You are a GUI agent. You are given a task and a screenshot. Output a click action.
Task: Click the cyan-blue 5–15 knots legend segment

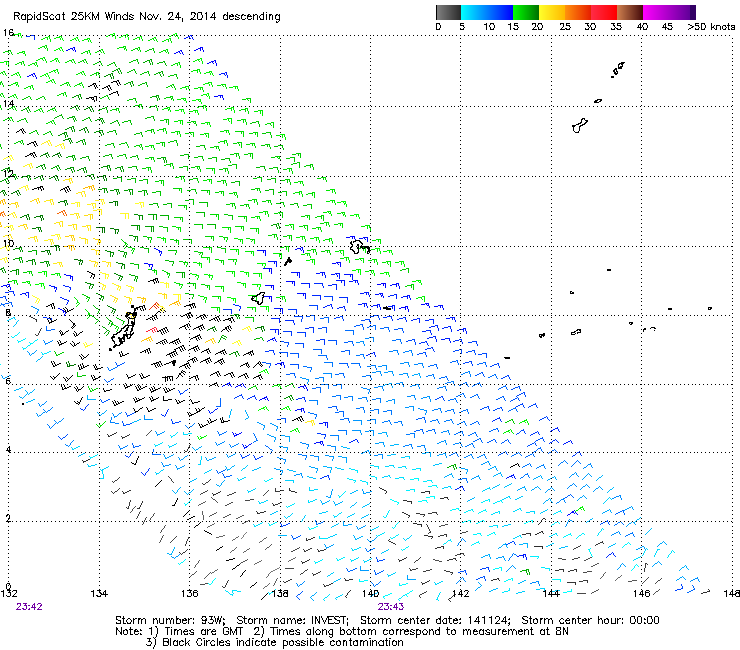click(x=487, y=12)
